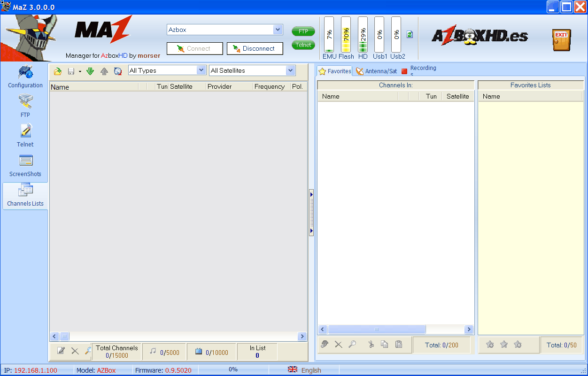Click the open folder icon in the channel toolbar
This screenshot has height=376, width=588.
pyautogui.click(x=58, y=71)
